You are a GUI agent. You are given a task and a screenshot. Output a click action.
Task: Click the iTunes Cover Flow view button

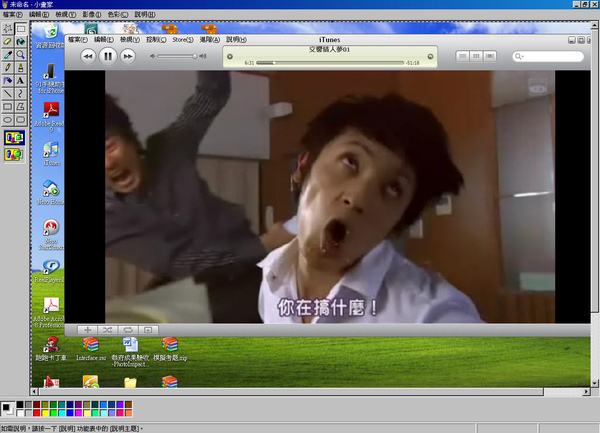click(x=489, y=56)
